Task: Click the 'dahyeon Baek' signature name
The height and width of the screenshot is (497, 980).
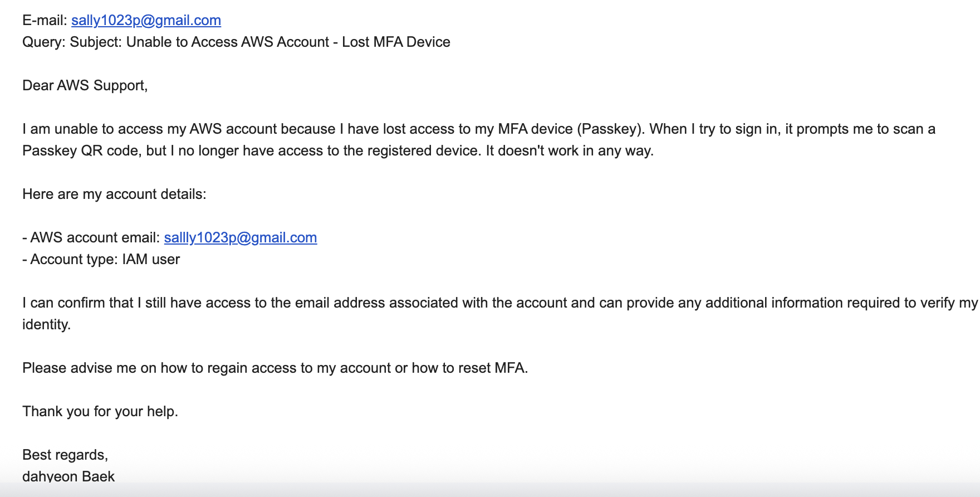Action: [68, 477]
